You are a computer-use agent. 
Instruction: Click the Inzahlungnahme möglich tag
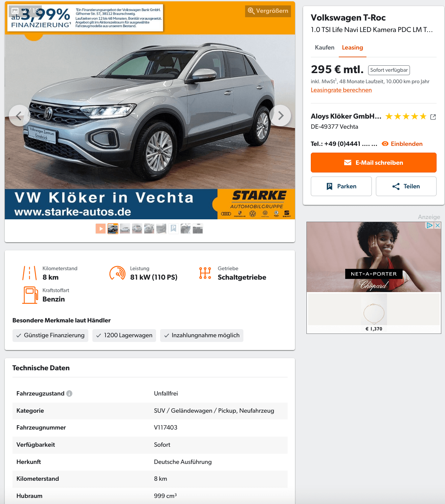point(202,336)
